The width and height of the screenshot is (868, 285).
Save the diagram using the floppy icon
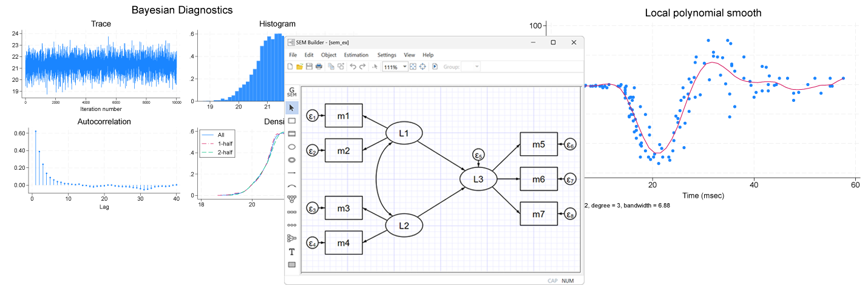coord(309,66)
